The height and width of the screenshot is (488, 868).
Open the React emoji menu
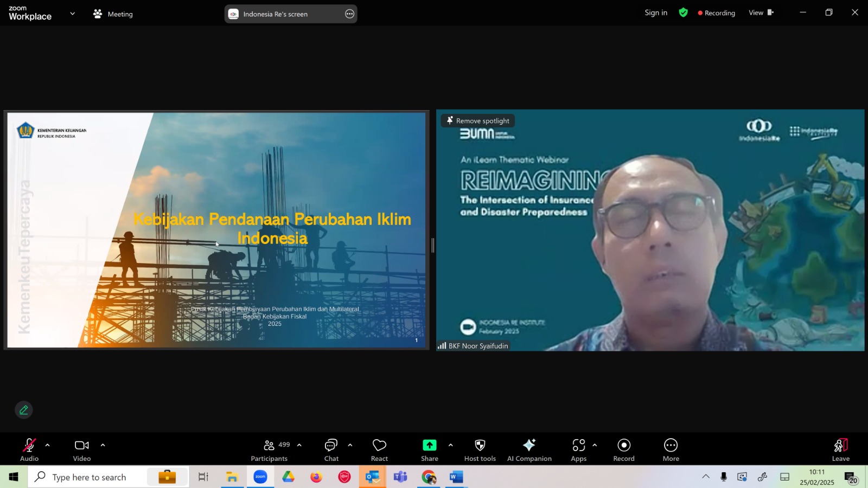pyautogui.click(x=379, y=450)
